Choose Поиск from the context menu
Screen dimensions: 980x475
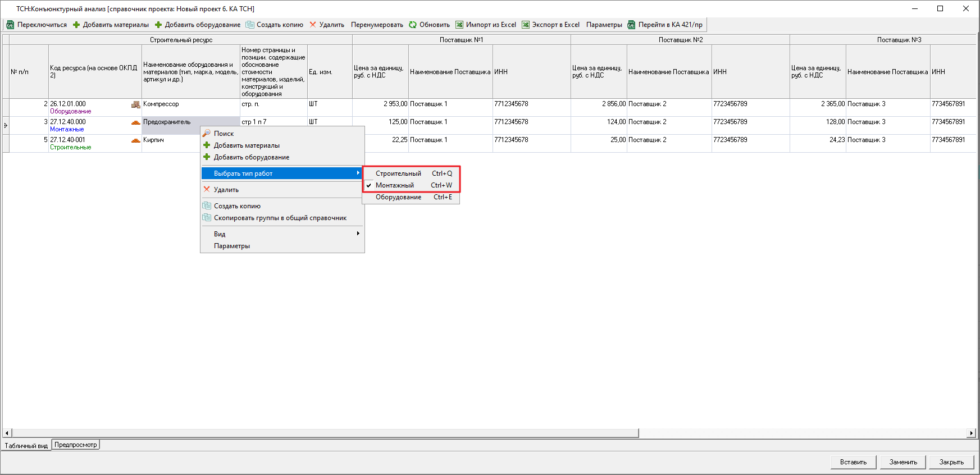point(224,134)
